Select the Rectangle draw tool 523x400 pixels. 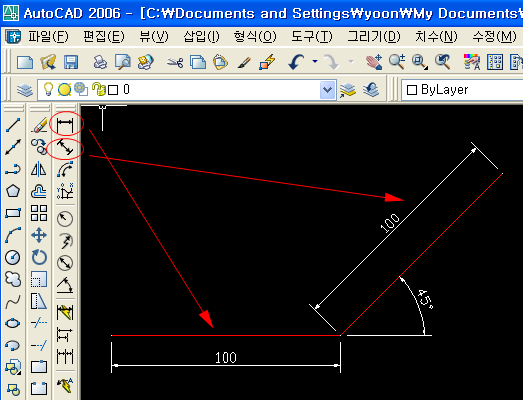(x=13, y=213)
